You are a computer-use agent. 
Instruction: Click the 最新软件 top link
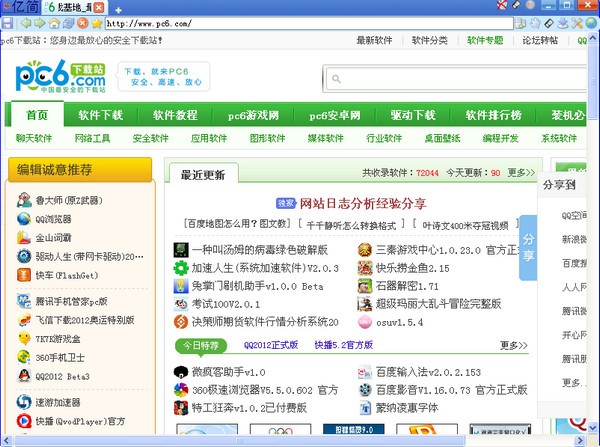point(374,40)
